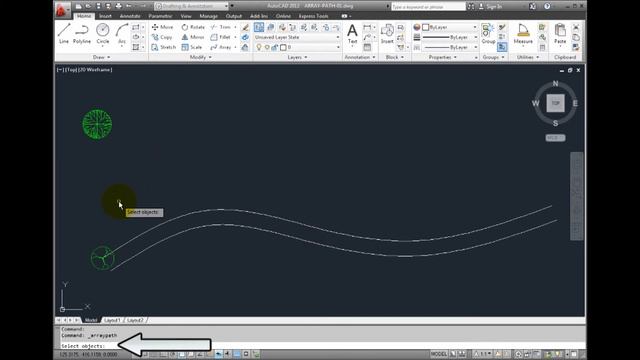Click the linear Dimension tool icon
Image resolution: width=640 pixels, height=360 pixels.
(367, 27)
